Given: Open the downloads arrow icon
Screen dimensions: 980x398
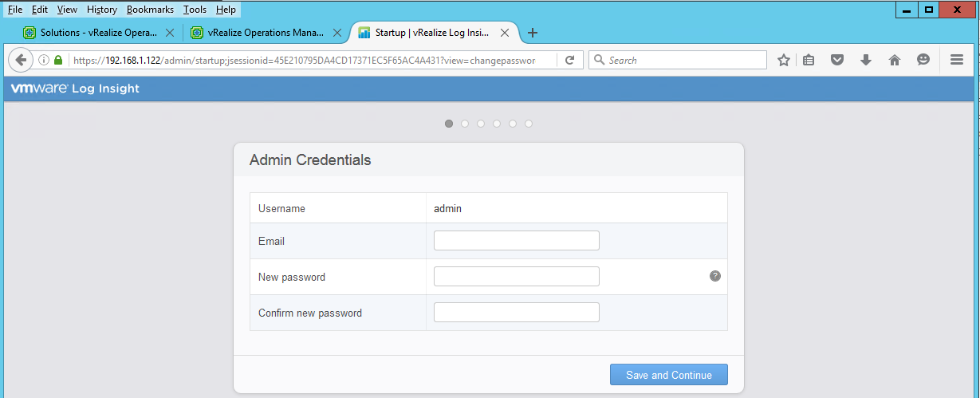Looking at the screenshot, I should click(866, 60).
